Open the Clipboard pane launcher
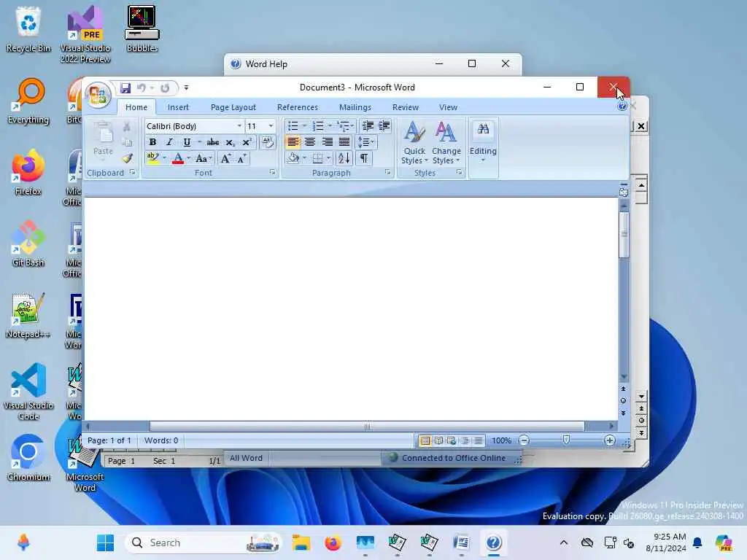The width and height of the screenshot is (747, 560). point(132,173)
